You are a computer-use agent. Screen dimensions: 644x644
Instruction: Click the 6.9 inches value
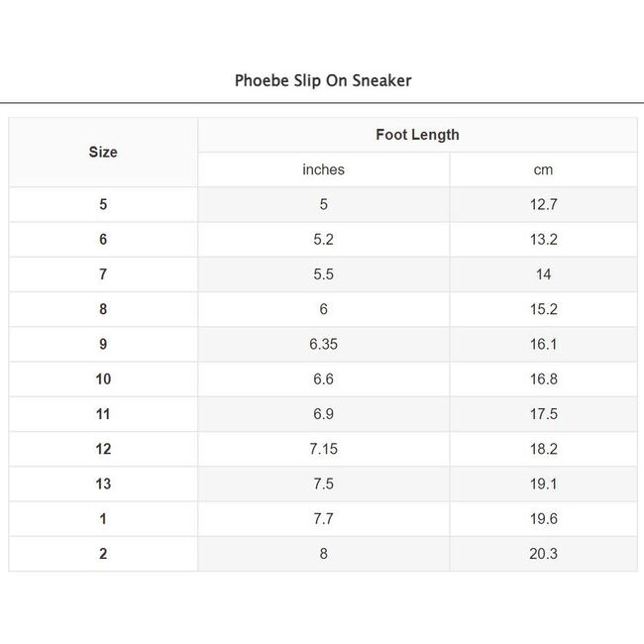pos(323,414)
